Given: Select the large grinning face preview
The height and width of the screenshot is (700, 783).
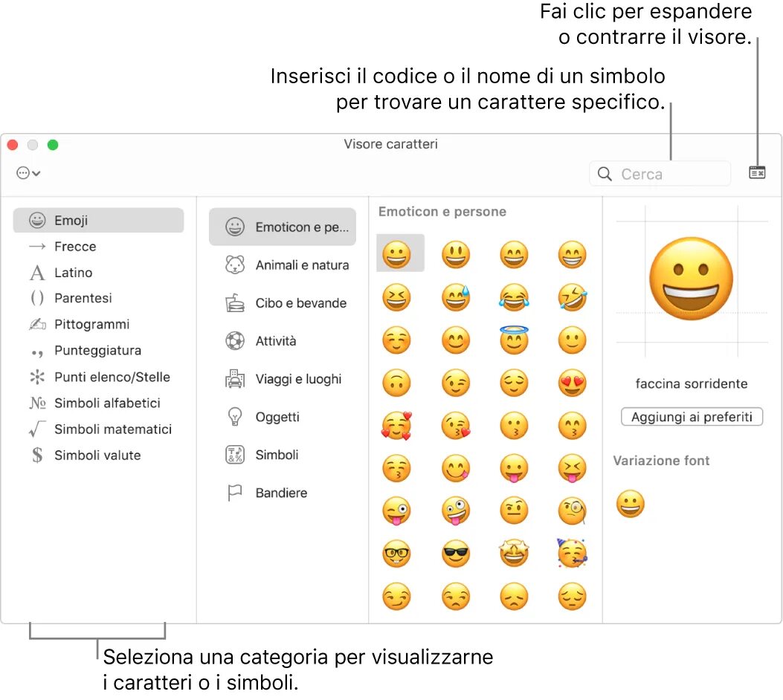Looking at the screenshot, I should 691,279.
